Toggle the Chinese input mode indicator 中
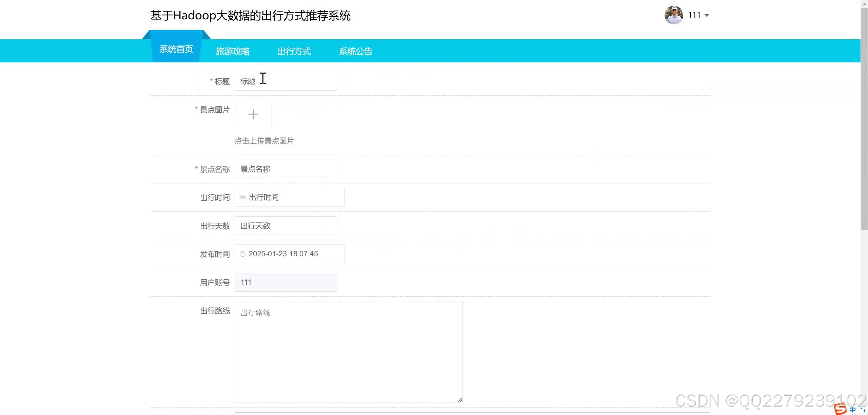This screenshot has width=868, height=415. pos(852,409)
